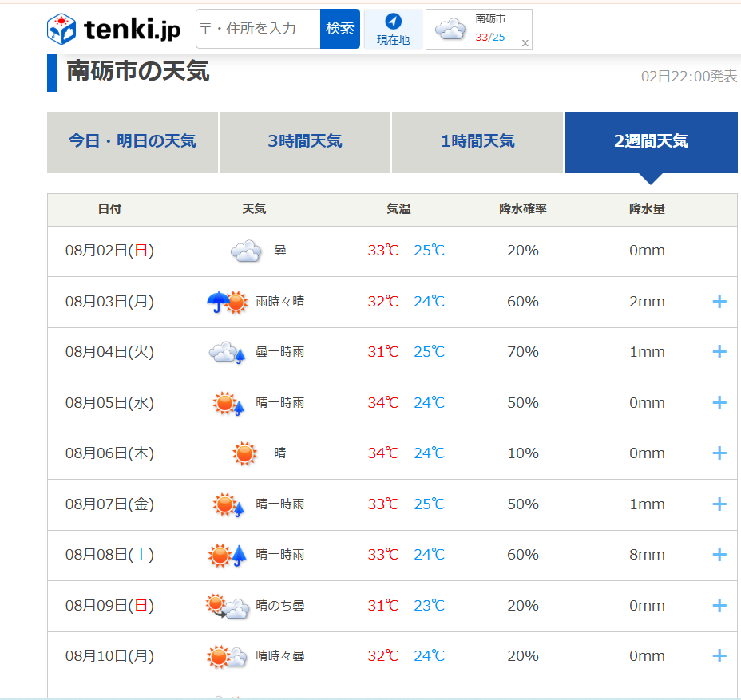The width and height of the screenshot is (741, 700).
Task: Expand details for 08月04日(火) row
Action: pos(719,352)
